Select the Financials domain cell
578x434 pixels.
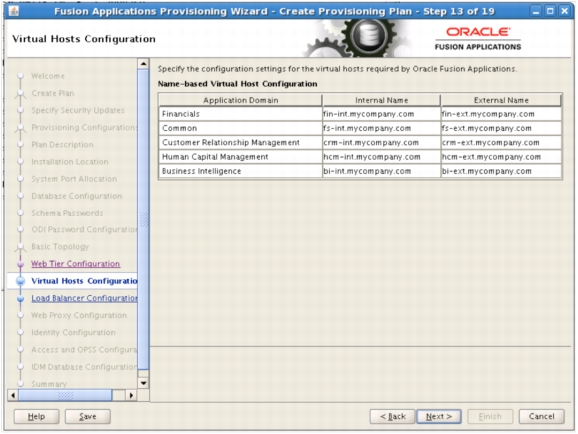point(240,114)
